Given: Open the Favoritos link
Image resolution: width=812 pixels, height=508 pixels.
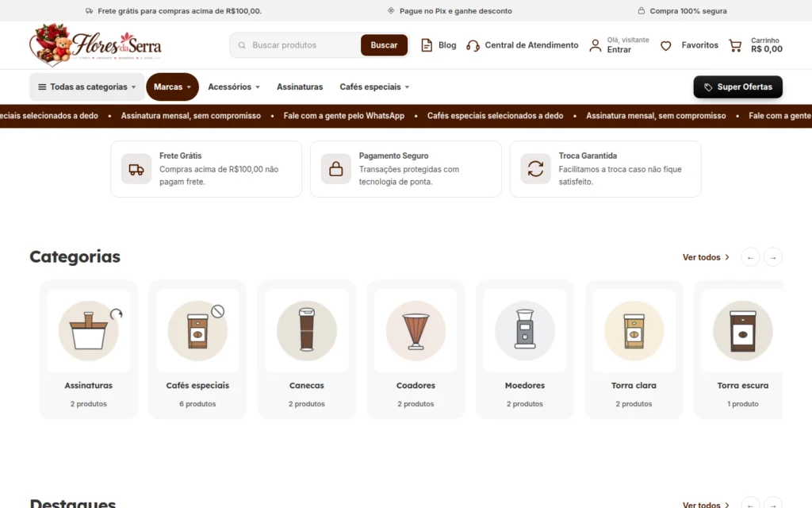Looking at the screenshot, I should [699, 45].
